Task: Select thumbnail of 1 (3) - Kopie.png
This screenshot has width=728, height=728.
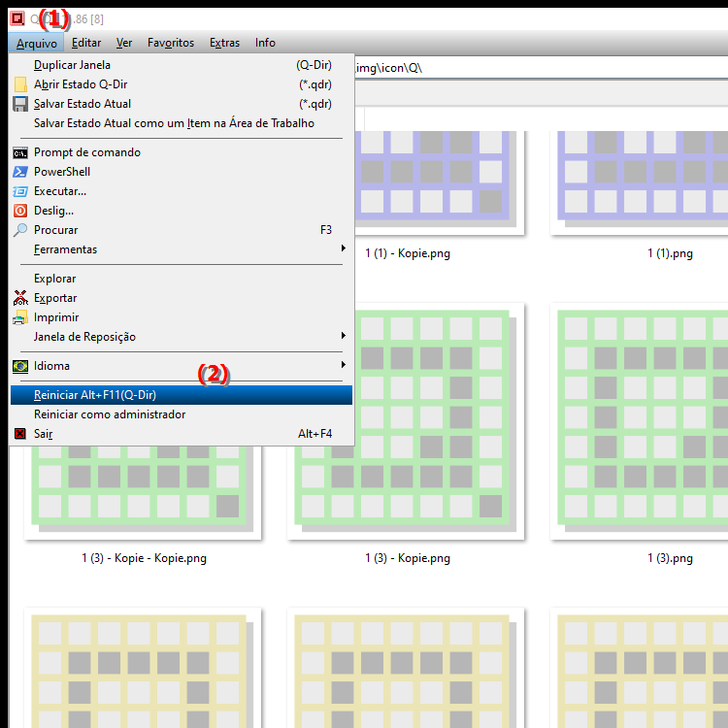Action: [x=406, y=421]
